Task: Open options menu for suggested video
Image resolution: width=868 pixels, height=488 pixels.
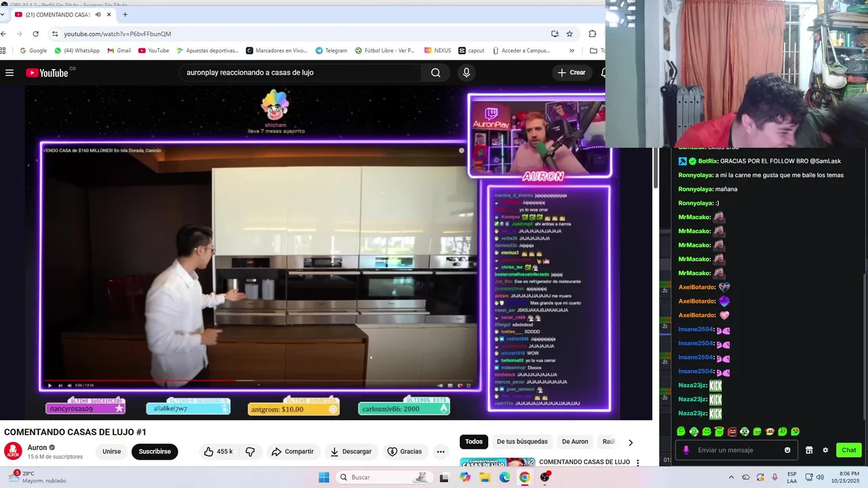Action: [x=637, y=463]
